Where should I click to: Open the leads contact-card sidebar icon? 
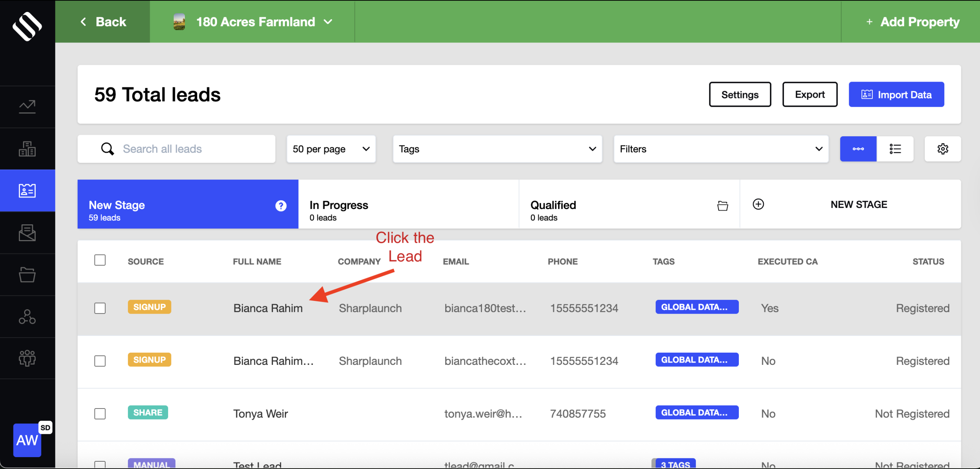click(27, 190)
